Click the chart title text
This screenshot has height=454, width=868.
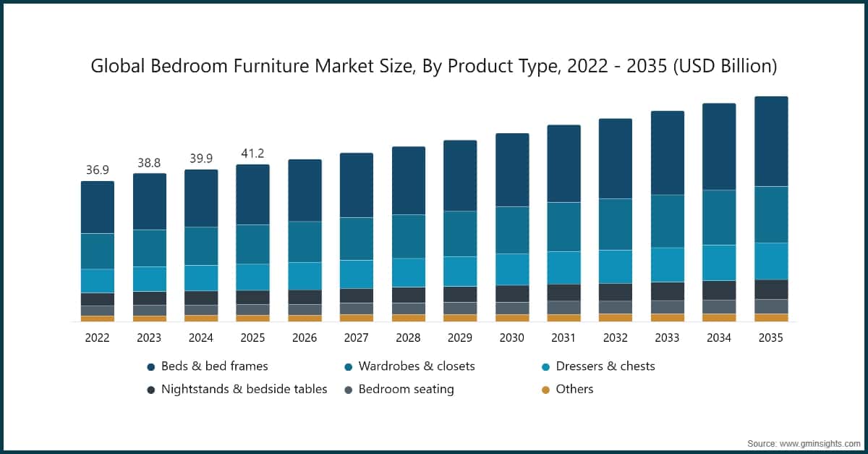pos(433,66)
